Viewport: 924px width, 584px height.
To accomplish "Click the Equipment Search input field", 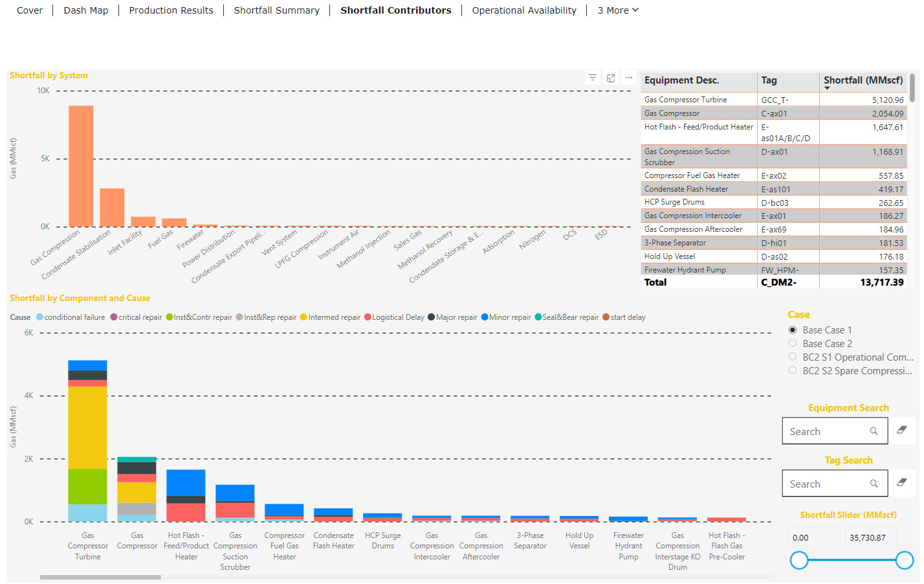I will point(835,431).
